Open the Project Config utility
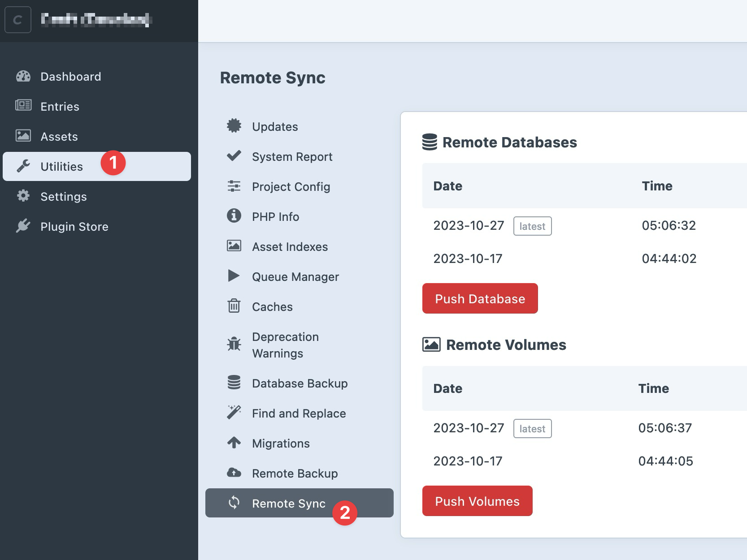Image resolution: width=747 pixels, height=560 pixels. pos(291,187)
